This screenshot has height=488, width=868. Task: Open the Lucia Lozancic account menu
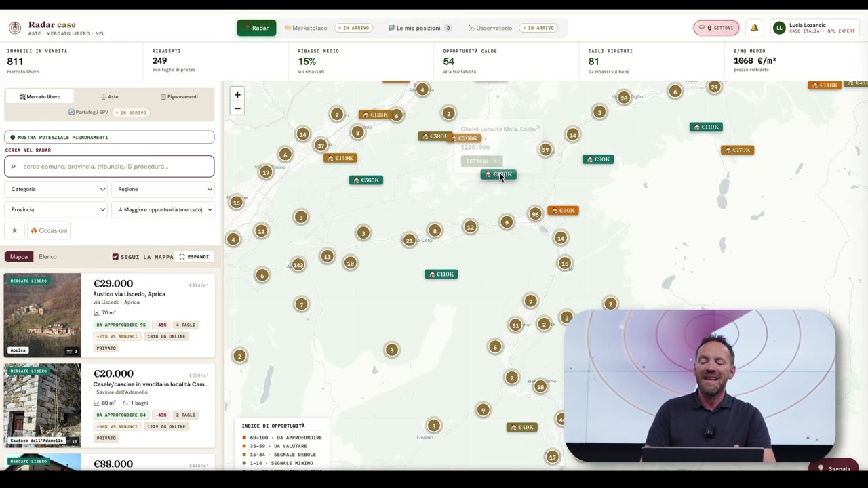814,28
